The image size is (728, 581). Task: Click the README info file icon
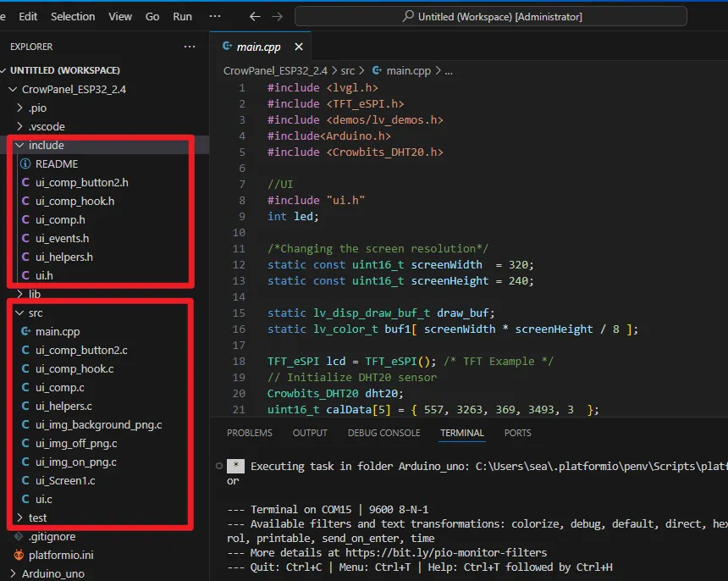25,164
